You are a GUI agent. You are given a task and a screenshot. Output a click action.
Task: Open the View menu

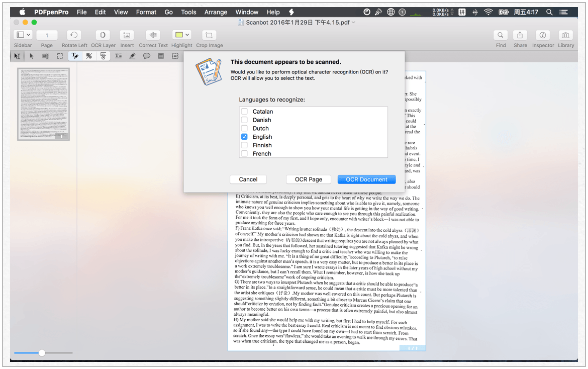121,12
